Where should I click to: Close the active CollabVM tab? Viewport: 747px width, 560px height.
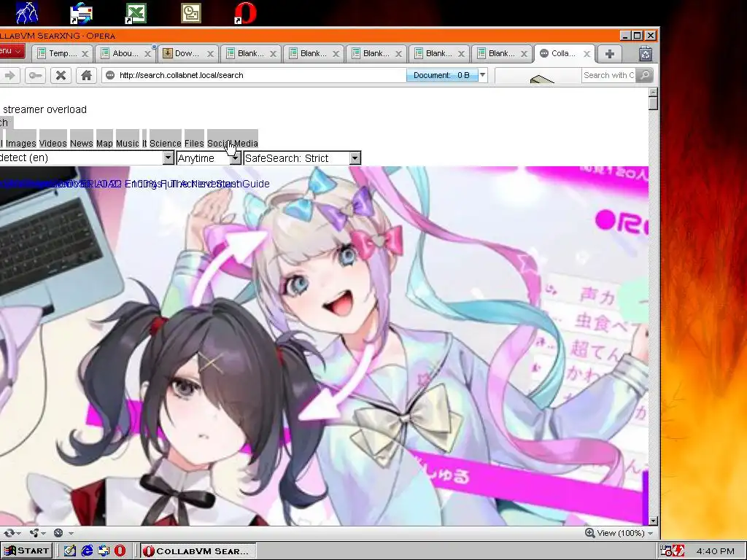point(587,54)
